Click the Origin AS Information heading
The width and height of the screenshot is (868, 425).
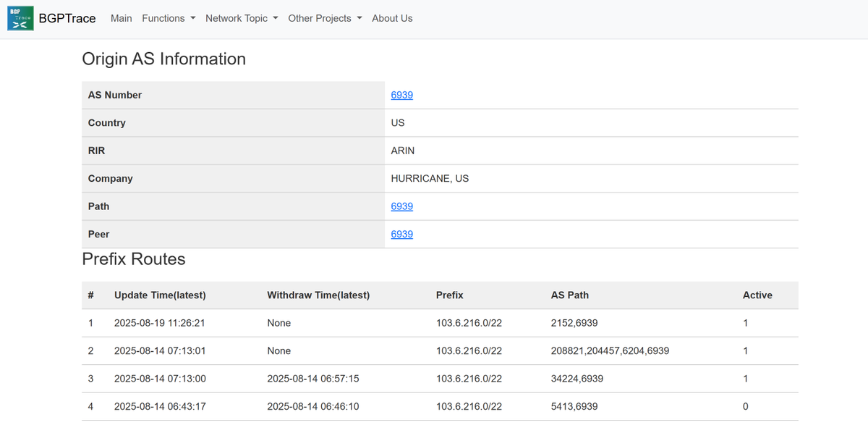click(164, 59)
